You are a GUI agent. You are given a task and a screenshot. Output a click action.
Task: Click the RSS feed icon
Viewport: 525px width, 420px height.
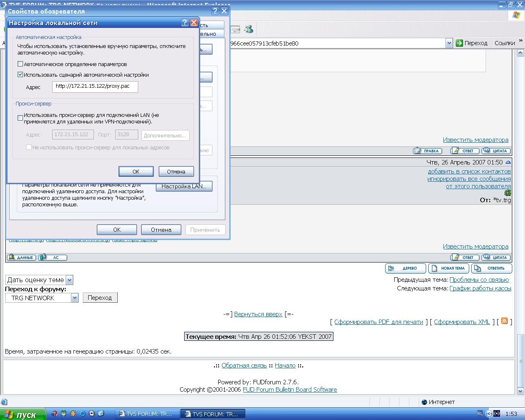504,321
